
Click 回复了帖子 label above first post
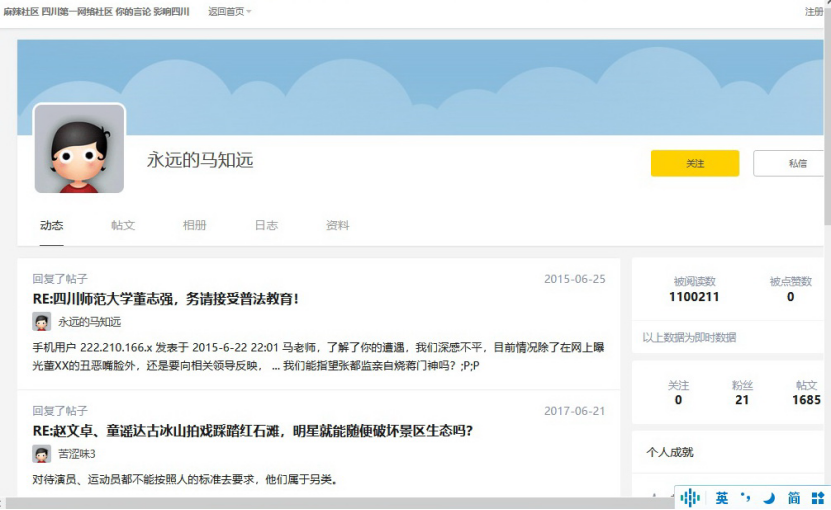click(x=60, y=279)
